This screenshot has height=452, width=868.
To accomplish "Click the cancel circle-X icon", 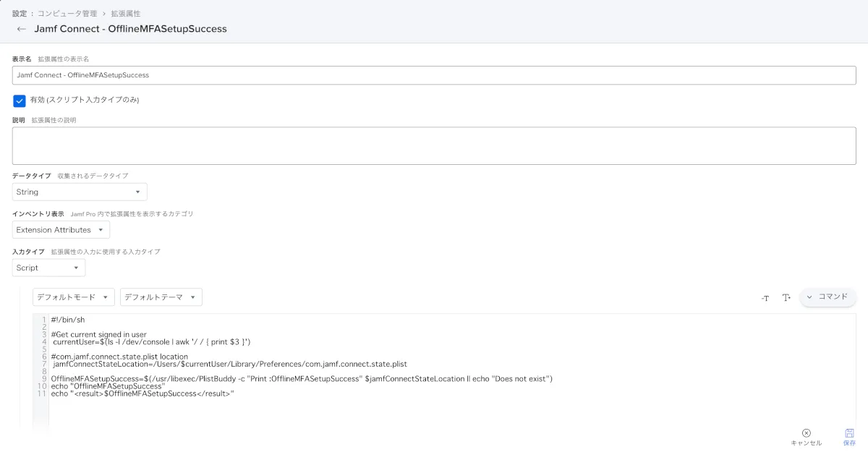I will [806, 432].
